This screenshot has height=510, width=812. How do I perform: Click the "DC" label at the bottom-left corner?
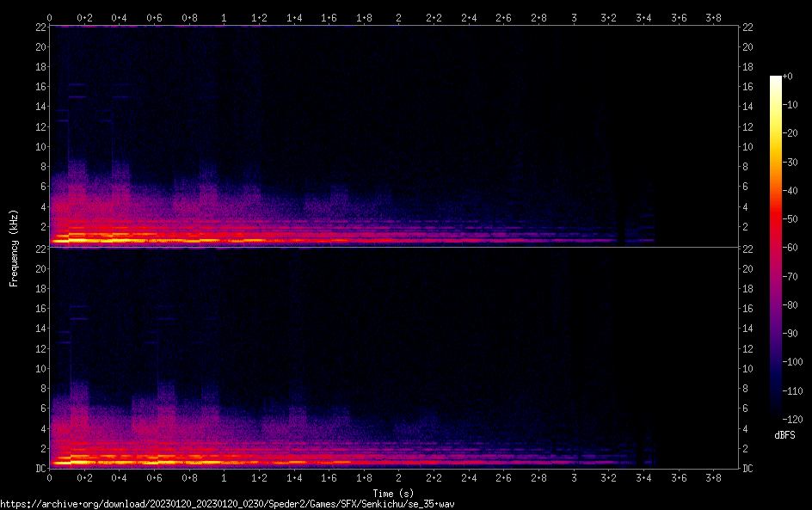point(40,469)
